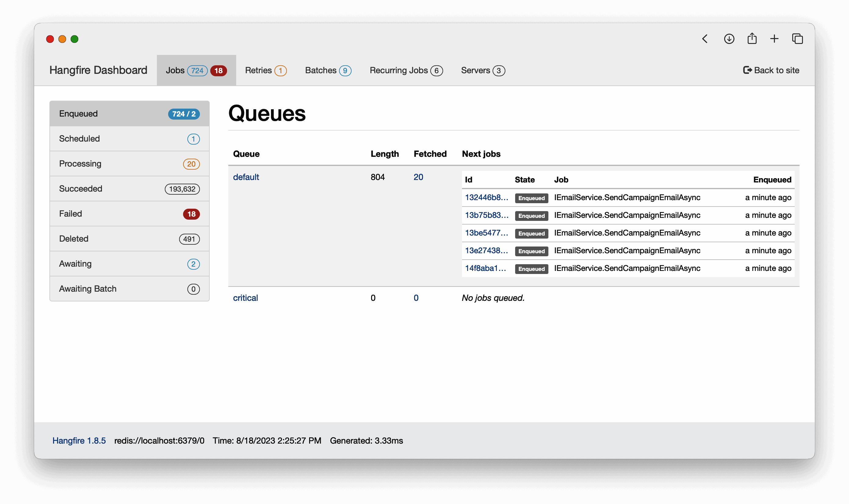This screenshot has width=849, height=504.
Task: Click the Back to site icon
Action: point(747,70)
